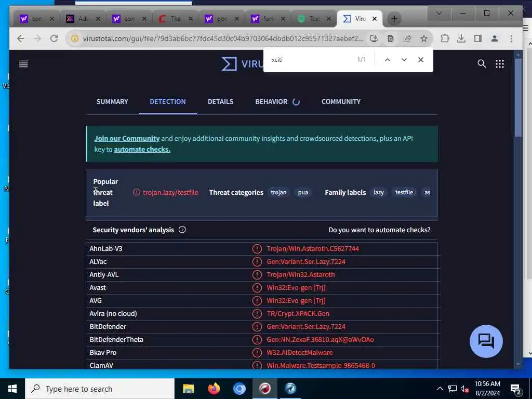Click the AhnLab-V3 detection result text

point(313,249)
